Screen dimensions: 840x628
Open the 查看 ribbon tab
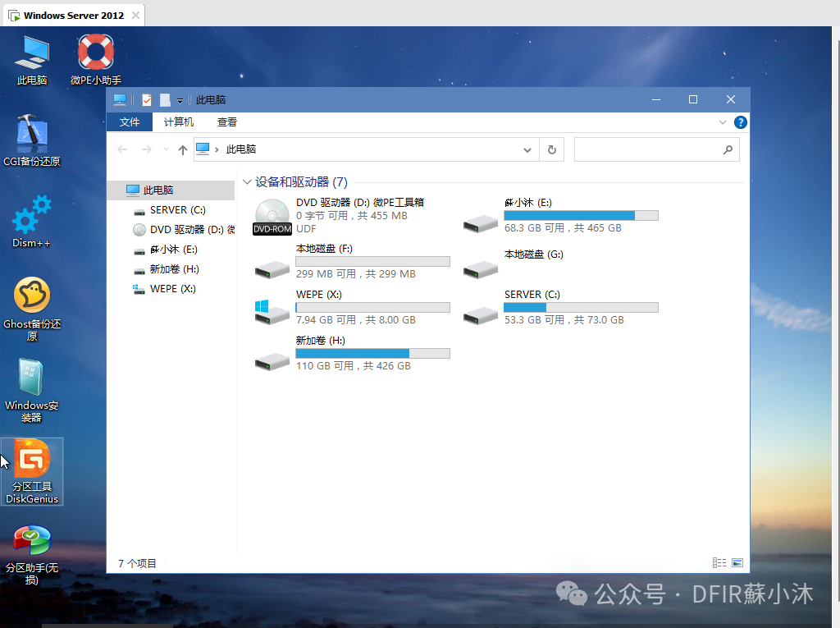click(227, 122)
